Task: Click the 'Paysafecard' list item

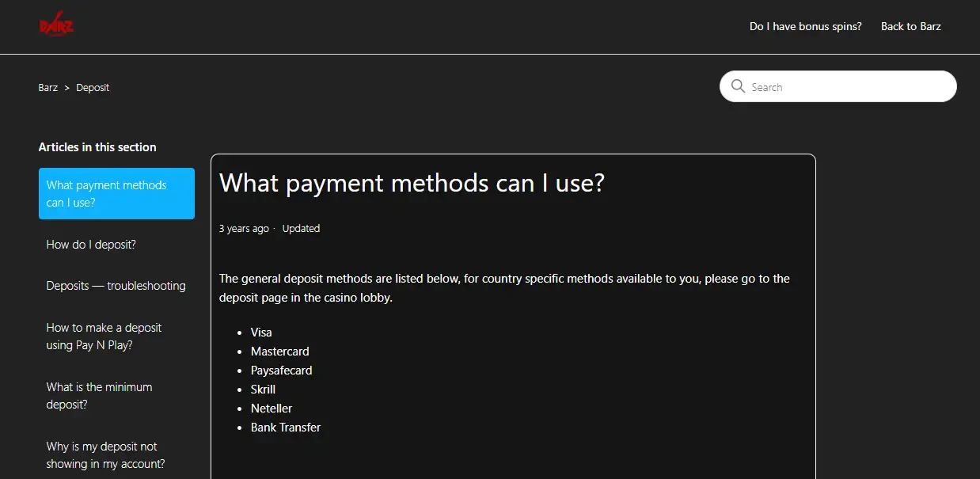Action: pyautogui.click(x=282, y=371)
